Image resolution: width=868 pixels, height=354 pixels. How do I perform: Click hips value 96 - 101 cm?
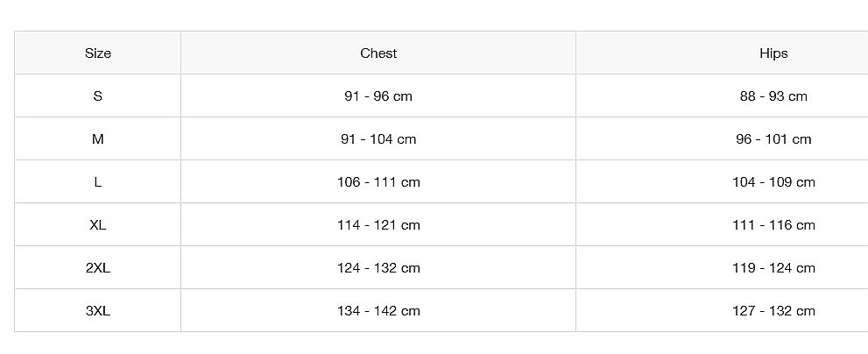point(773,139)
